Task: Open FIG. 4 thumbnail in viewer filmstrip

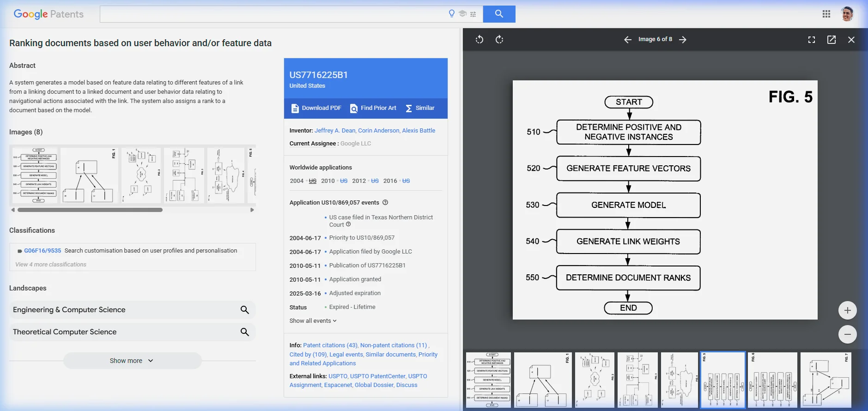Action: [680, 380]
